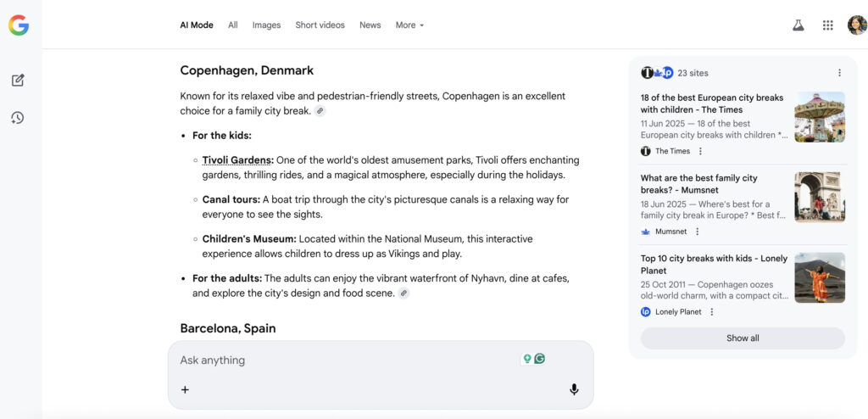Open the Google apps grid

coord(827,25)
